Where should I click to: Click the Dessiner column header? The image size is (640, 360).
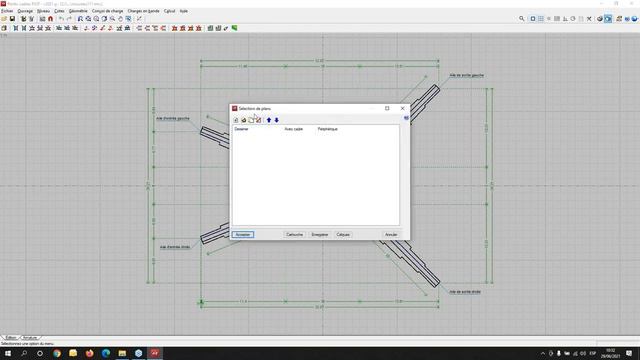point(242,129)
